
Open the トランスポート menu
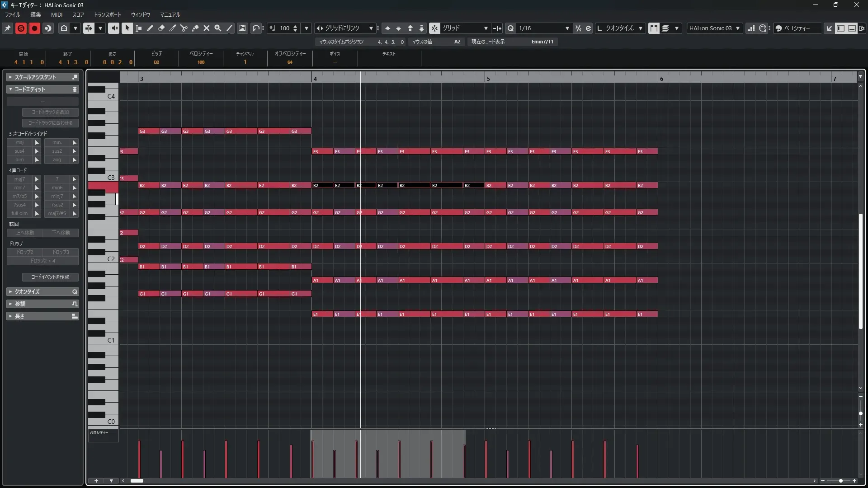pos(108,14)
